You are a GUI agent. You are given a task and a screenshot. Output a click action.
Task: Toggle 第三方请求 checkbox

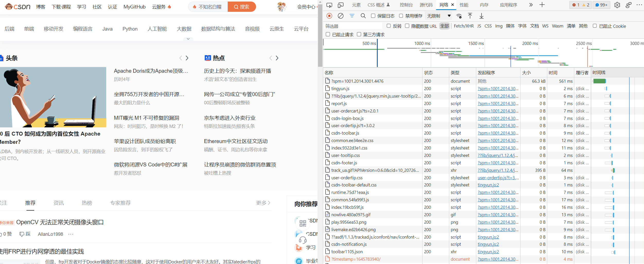click(x=359, y=34)
